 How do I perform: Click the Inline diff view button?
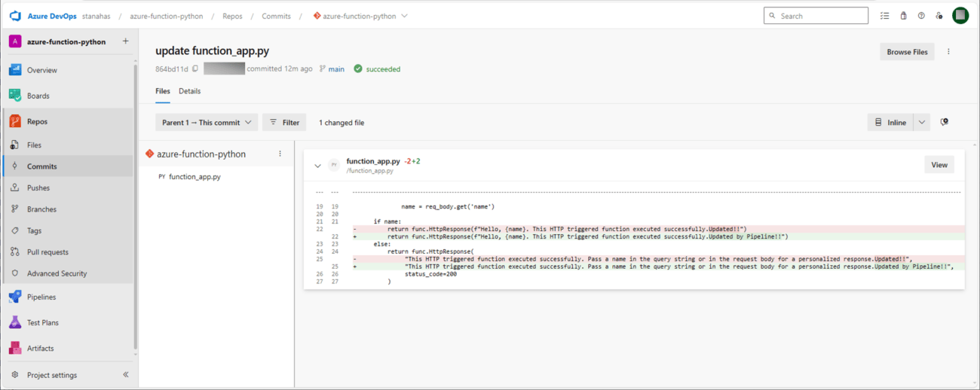click(890, 122)
